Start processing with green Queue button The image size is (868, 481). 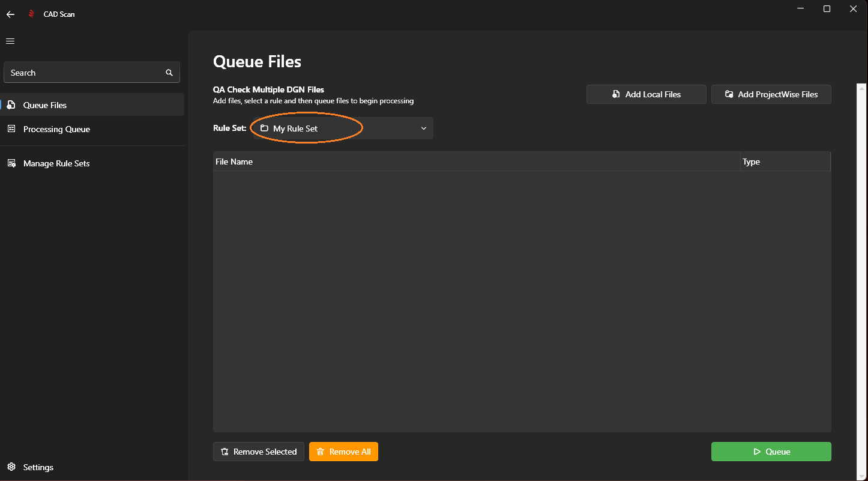(771, 452)
